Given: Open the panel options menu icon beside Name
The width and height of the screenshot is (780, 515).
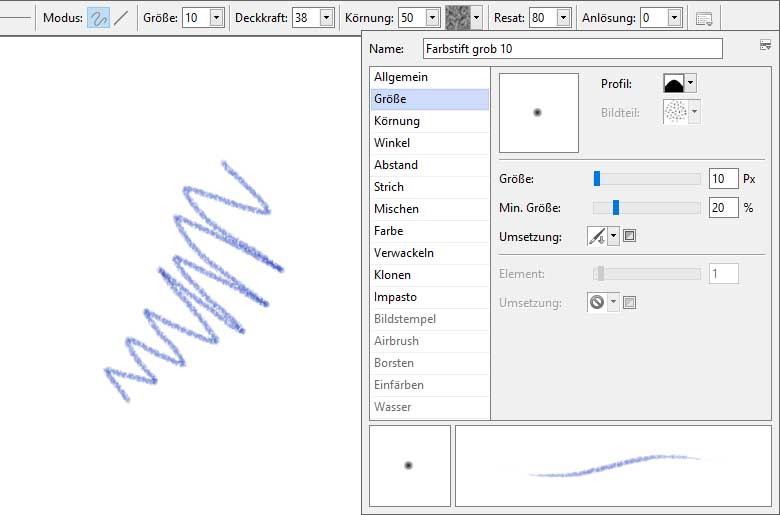Looking at the screenshot, I should (766, 45).
